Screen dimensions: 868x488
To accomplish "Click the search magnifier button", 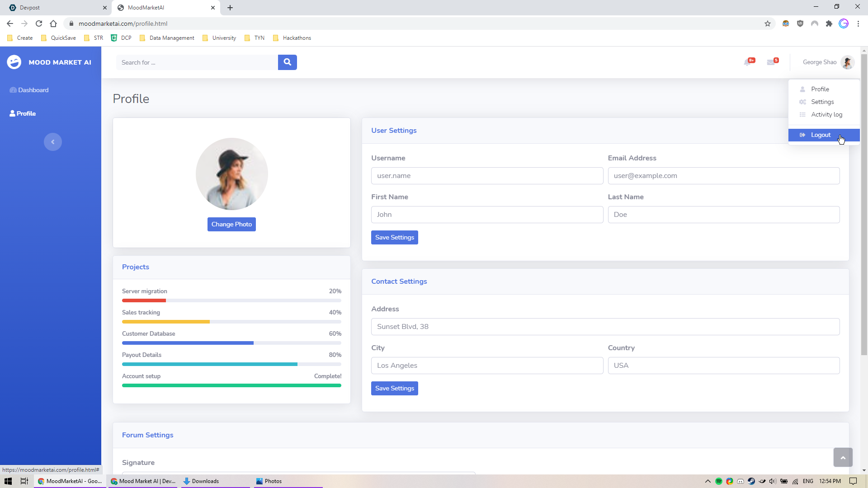I will (287, 62).
